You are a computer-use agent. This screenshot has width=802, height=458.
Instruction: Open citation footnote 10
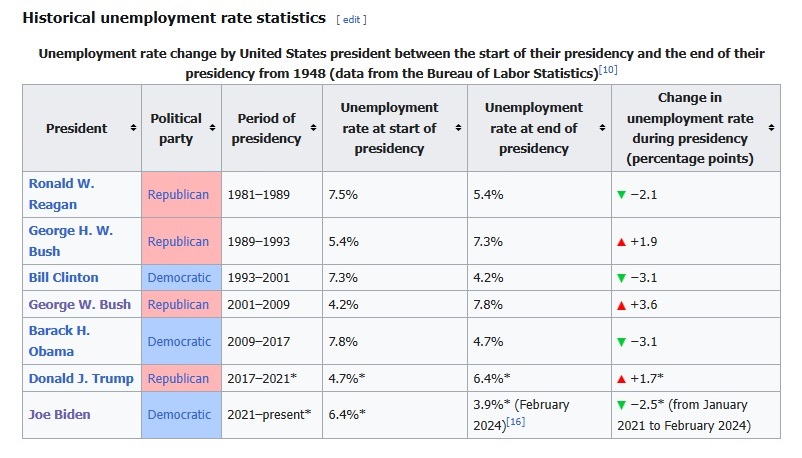click(x=606, y=68)
